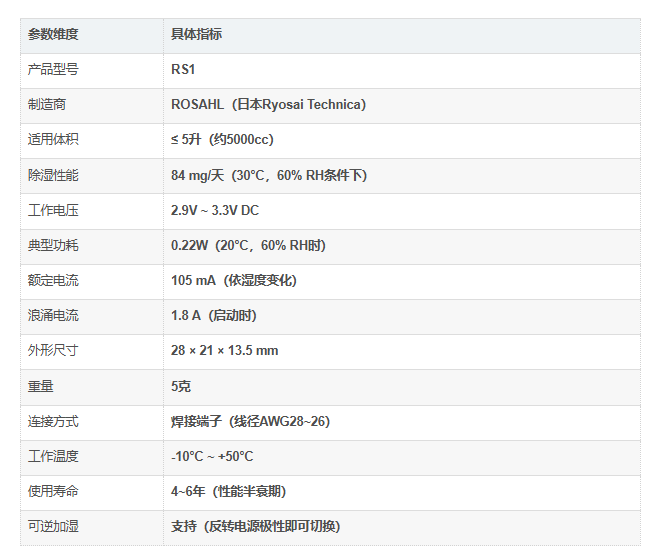Select the 0.22W power value
The image size is (656, 559).
248,245
